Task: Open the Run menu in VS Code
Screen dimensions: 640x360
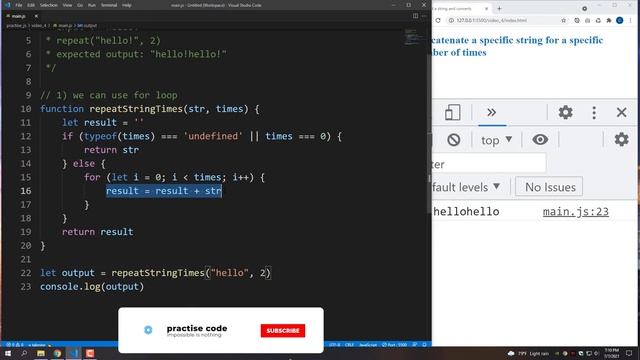Action: tap(92, 5)
